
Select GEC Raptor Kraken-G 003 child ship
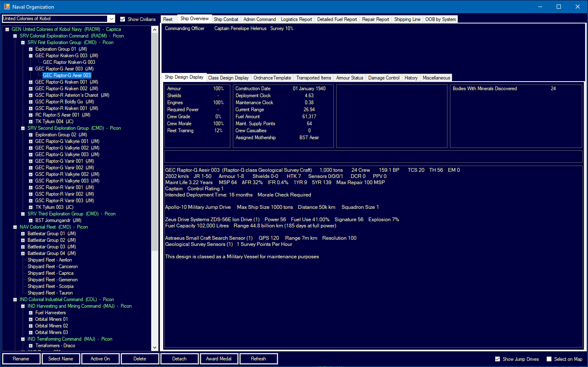point(69,62)
